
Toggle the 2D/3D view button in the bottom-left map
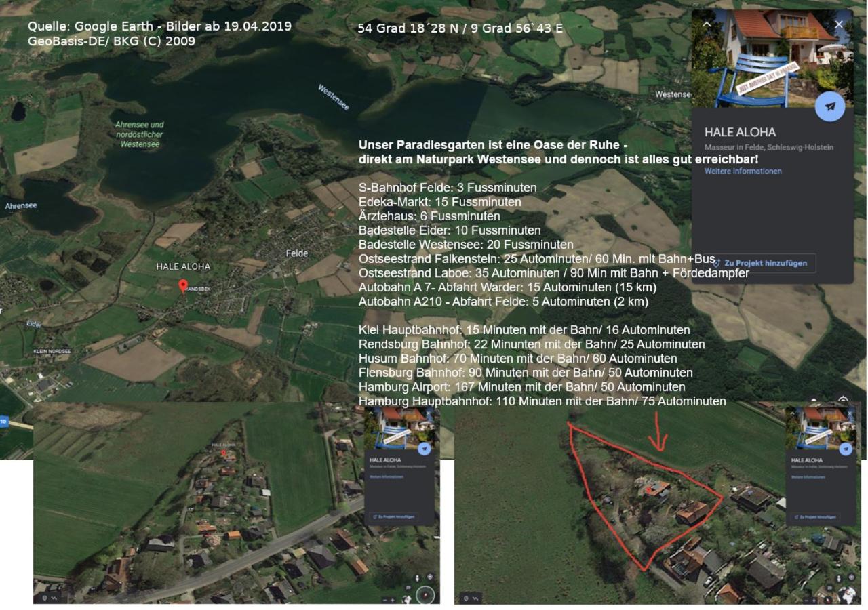(408, 588)
